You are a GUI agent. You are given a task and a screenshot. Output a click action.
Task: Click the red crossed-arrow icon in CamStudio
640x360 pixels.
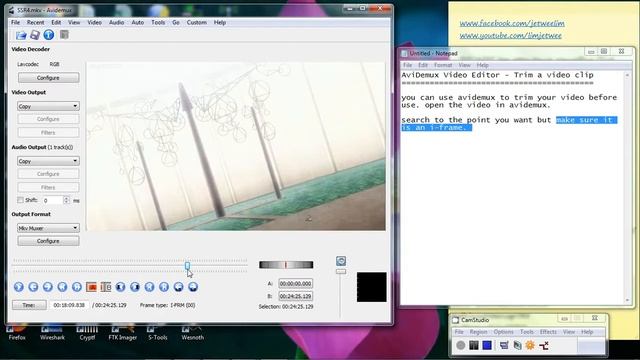[x=544, y=346]
